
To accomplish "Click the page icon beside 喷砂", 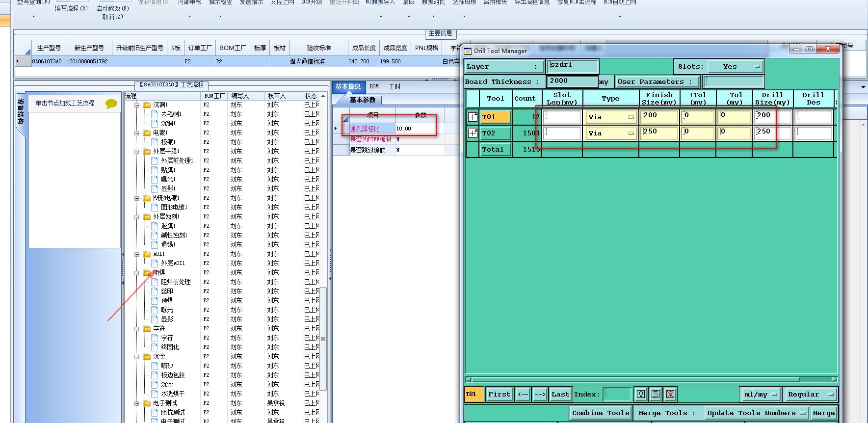I will click(x=155, y=366).
